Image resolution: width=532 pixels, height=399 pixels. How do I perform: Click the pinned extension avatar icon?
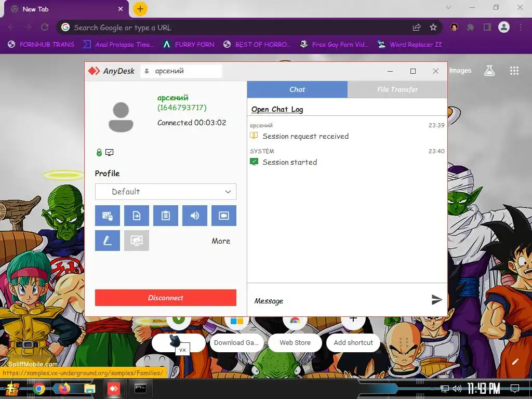tap(454, 27)
